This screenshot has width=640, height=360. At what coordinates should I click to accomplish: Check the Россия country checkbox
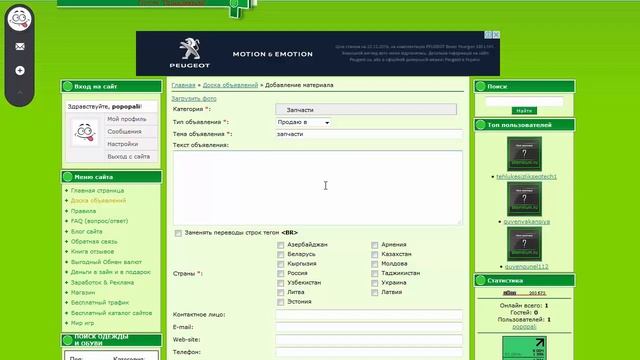(x=280, y=273)
